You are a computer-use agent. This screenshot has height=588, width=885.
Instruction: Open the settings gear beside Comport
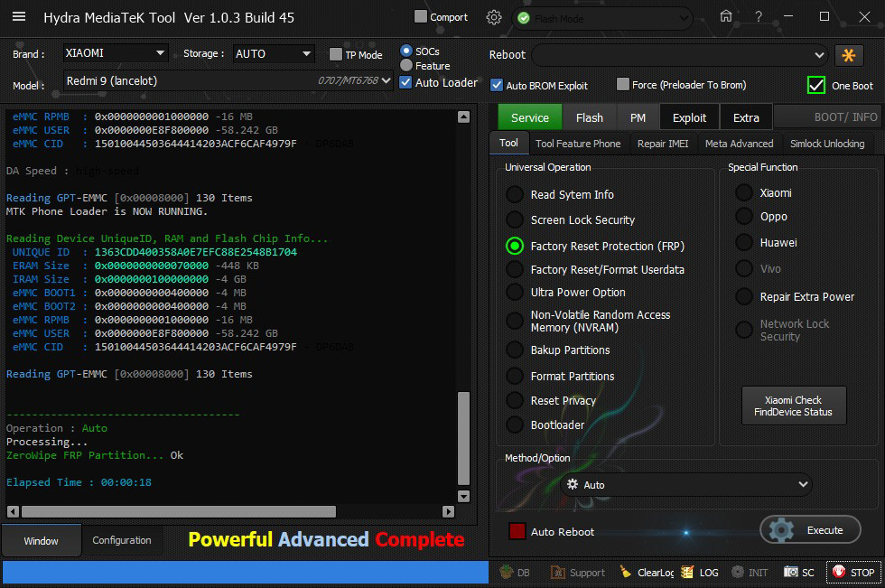pos(494,17)
